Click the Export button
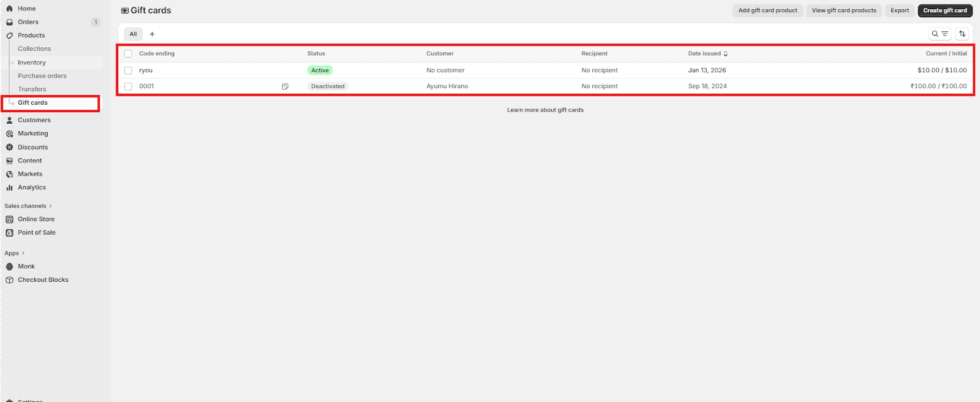980x402 pixels. coord(900,10)
